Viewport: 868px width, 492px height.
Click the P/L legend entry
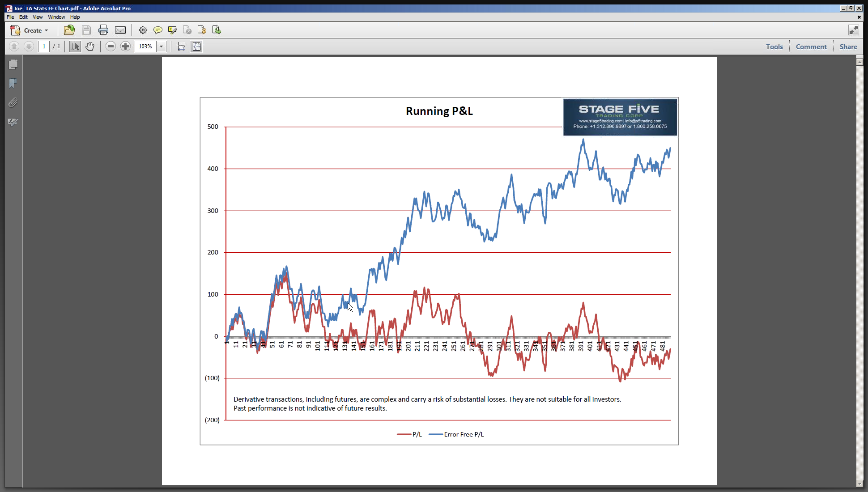(409, 434)
